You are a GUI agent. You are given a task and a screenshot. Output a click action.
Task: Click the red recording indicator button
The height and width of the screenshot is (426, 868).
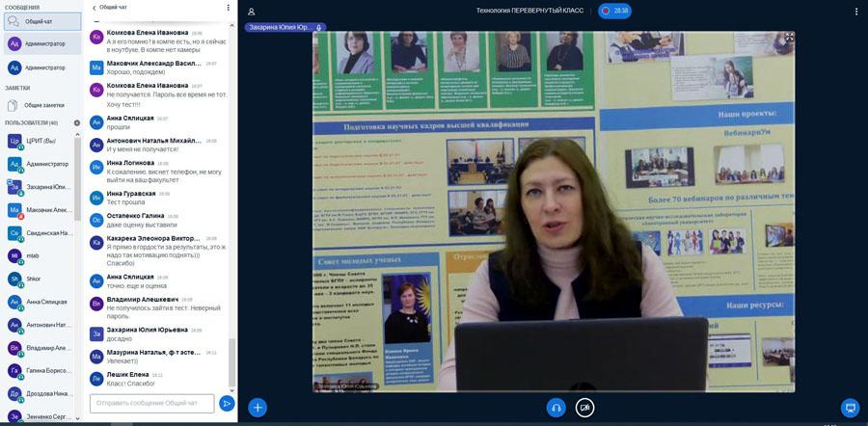tap(614, 11)
